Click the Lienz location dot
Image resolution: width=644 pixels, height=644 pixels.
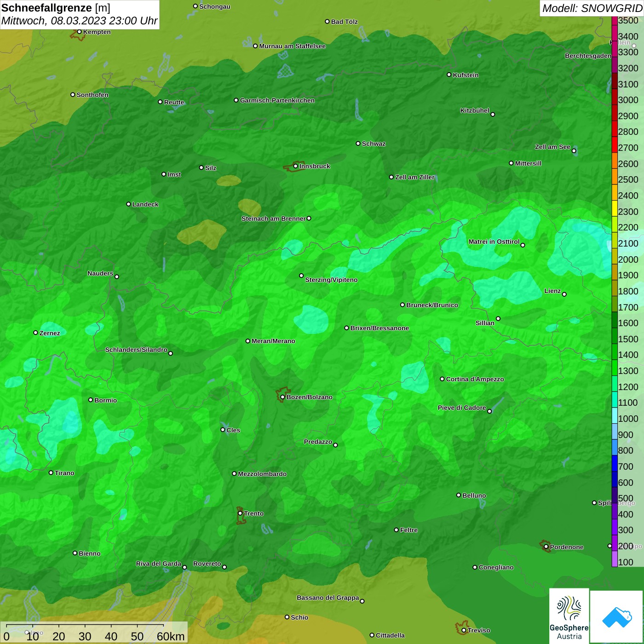[564, 294]
